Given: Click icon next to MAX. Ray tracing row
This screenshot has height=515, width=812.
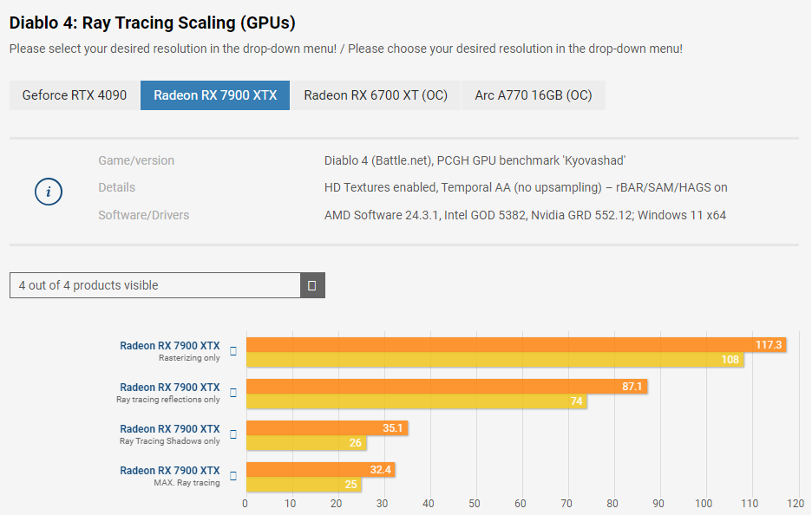Looking at the screenshot, I should pyautogui.click(x=232, y=476).
